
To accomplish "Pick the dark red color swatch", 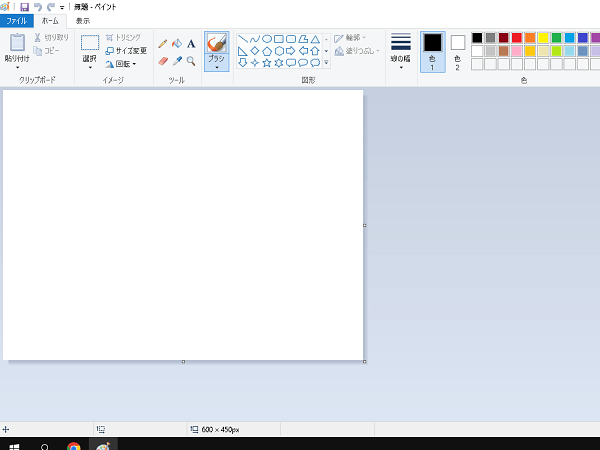I will tap(504, 38).
